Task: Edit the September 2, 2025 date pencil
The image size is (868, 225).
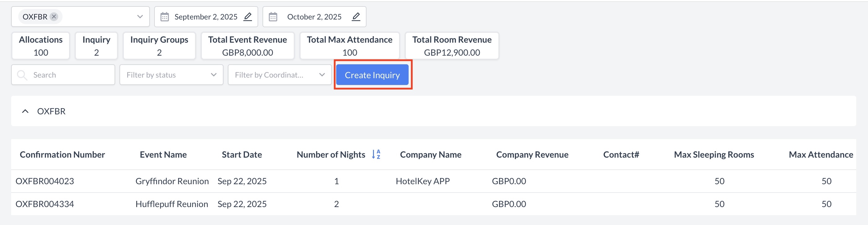Action: [x=248, y=16]
